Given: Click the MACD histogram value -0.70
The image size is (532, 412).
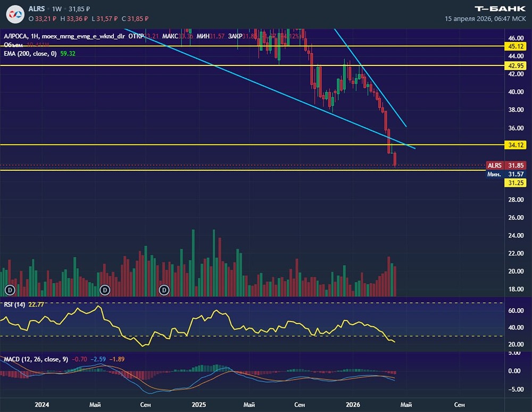Looking at the screenshot, I should pos(79,359).
